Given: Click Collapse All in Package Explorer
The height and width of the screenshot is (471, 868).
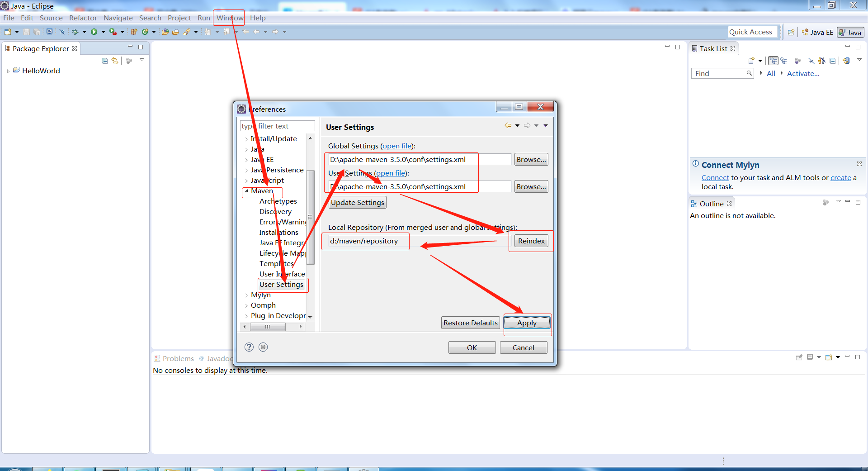Looking at the screenshot, I should pos(104,61).
